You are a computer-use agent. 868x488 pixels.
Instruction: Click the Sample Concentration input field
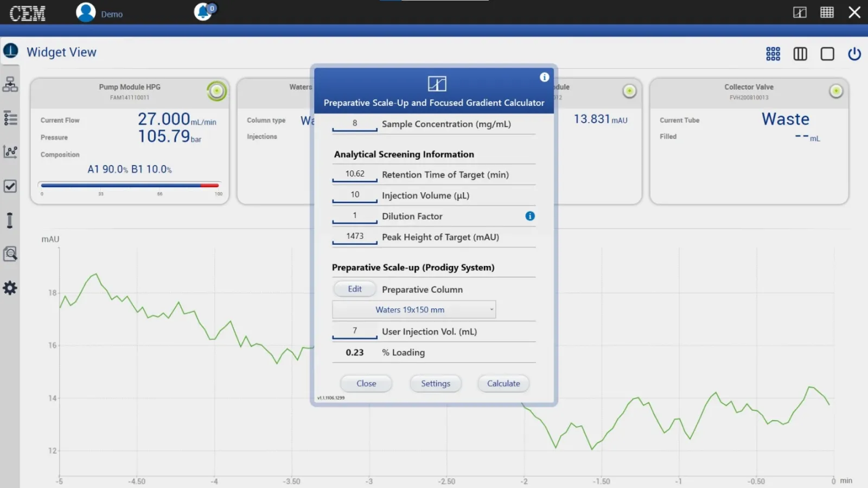coord(355,124)
